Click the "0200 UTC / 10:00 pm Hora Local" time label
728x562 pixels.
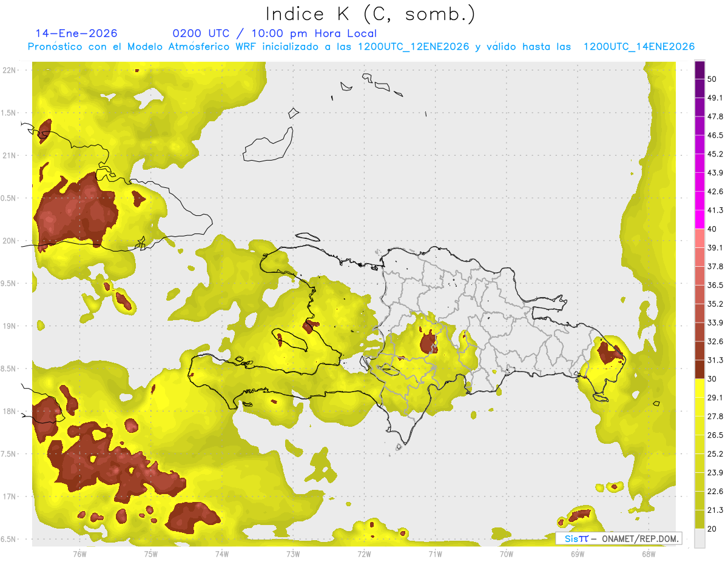(274, 33)
